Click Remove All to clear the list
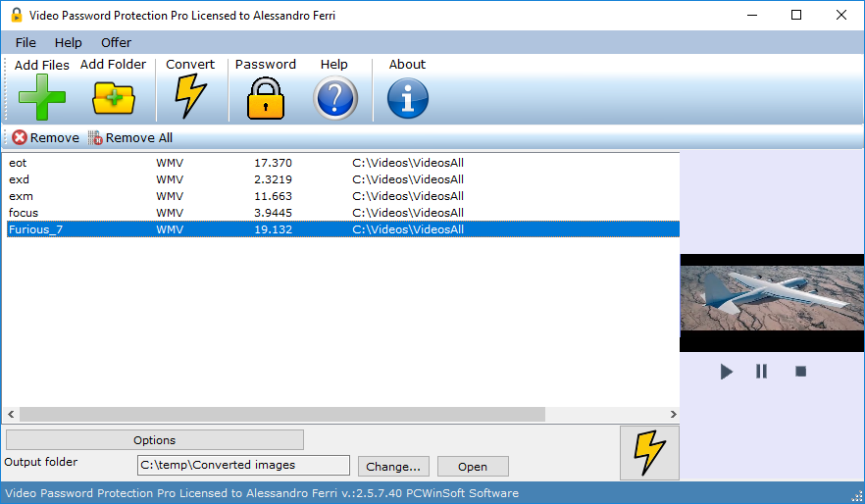Image resolution: width=865 pixels, height=504 pixels. pyautogui.click(x=129, y=138)
